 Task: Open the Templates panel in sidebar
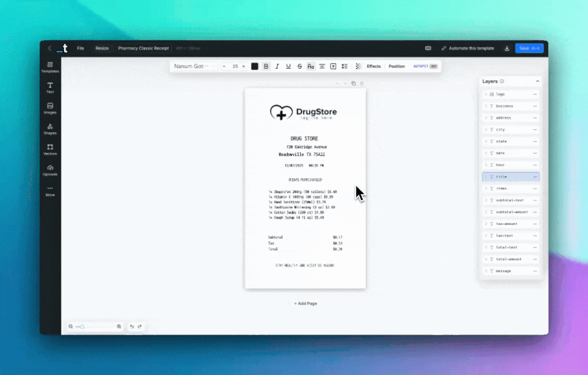tap(50, 67)
